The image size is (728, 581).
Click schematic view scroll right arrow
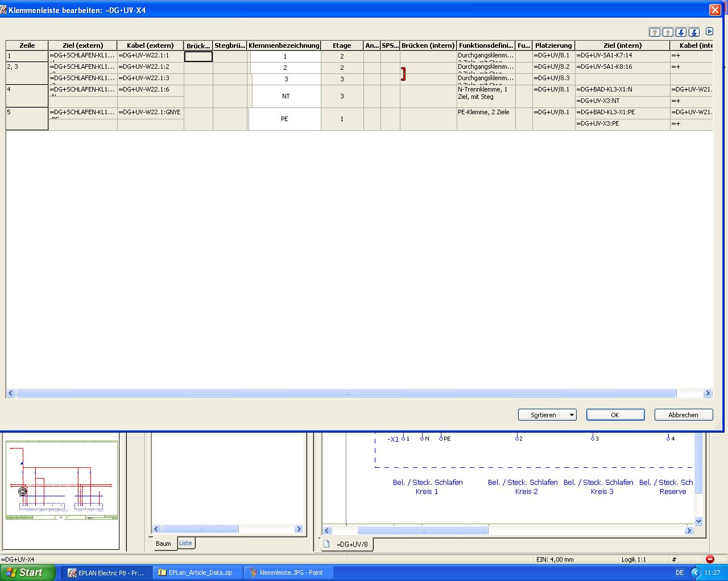(x=689, y=530)
